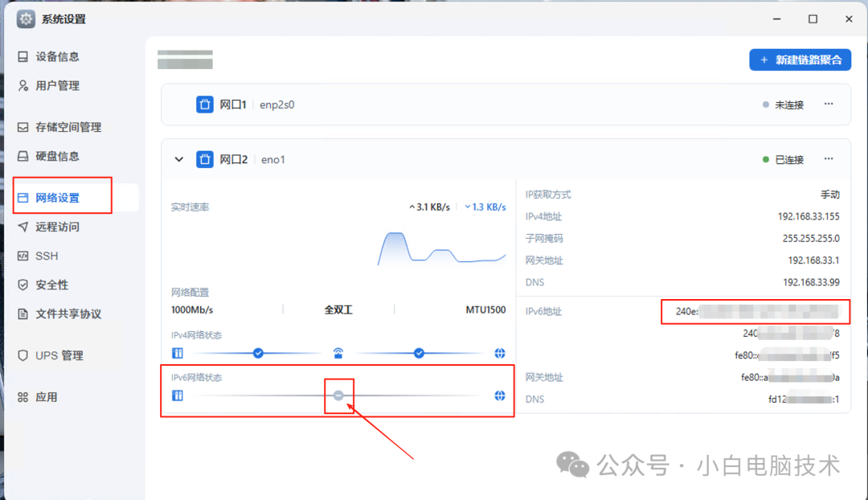868x500 pixels.
Task: Open more options for 网口2
Action: click(x=829, y=159)
